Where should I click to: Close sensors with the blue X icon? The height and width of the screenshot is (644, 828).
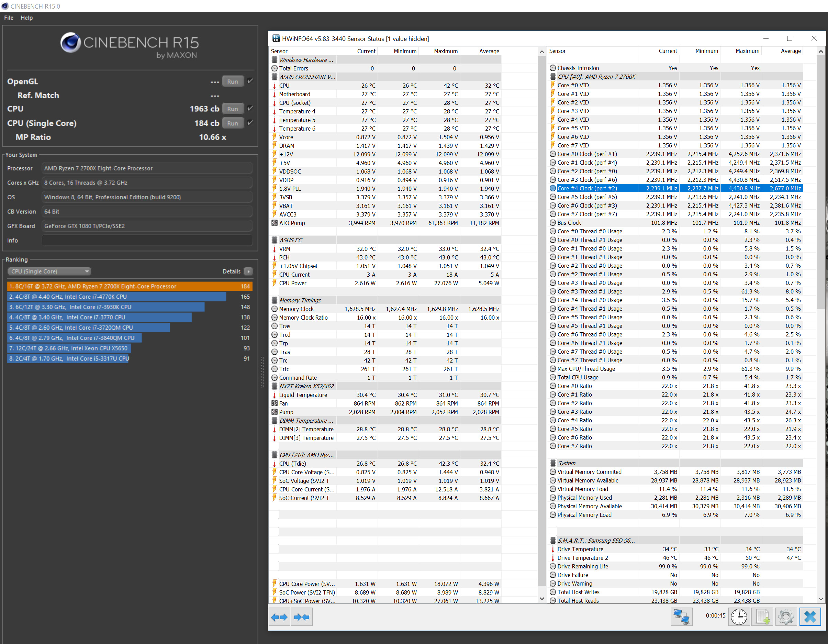point(810,617)
